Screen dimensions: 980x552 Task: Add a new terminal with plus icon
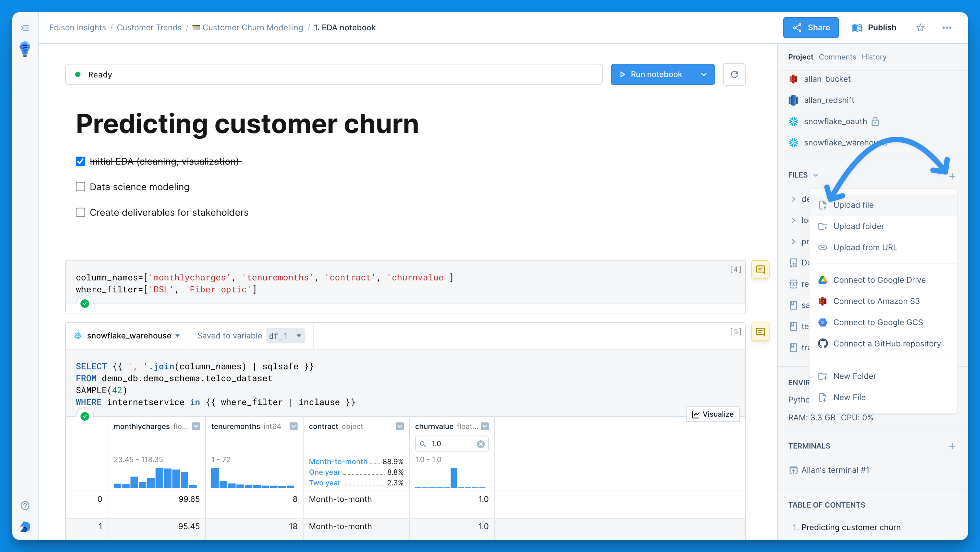[x=952, y=446]
